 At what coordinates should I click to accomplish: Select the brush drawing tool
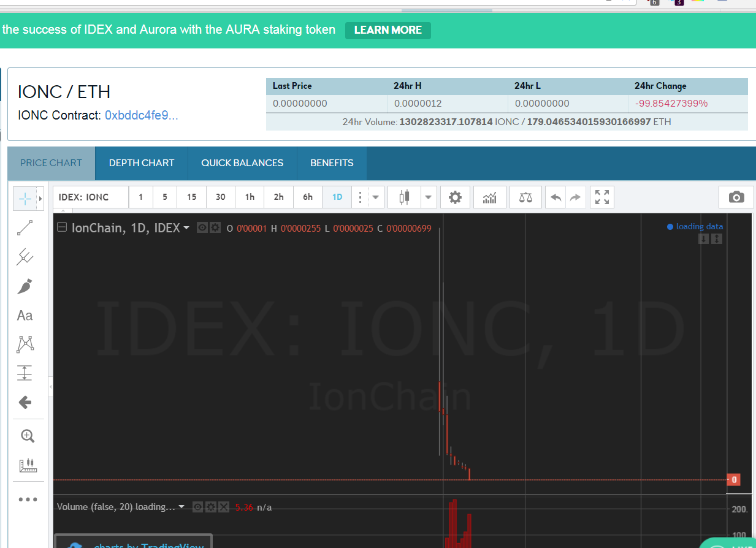25,286
